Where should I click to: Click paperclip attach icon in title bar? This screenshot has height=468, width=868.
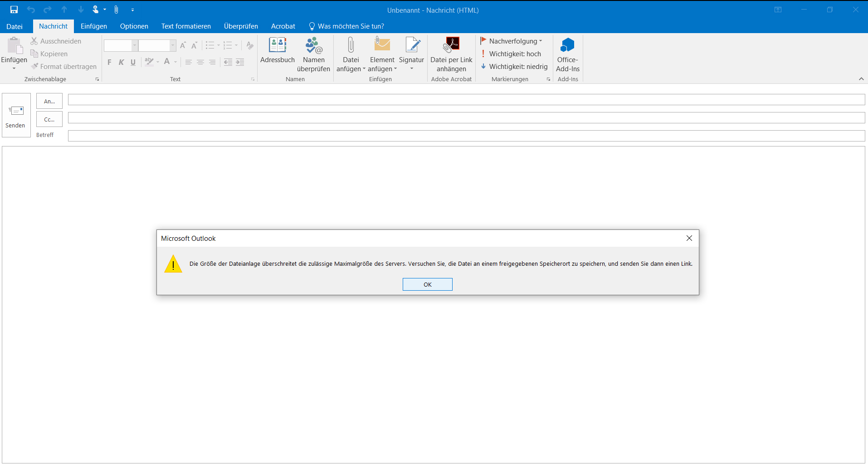117,10
